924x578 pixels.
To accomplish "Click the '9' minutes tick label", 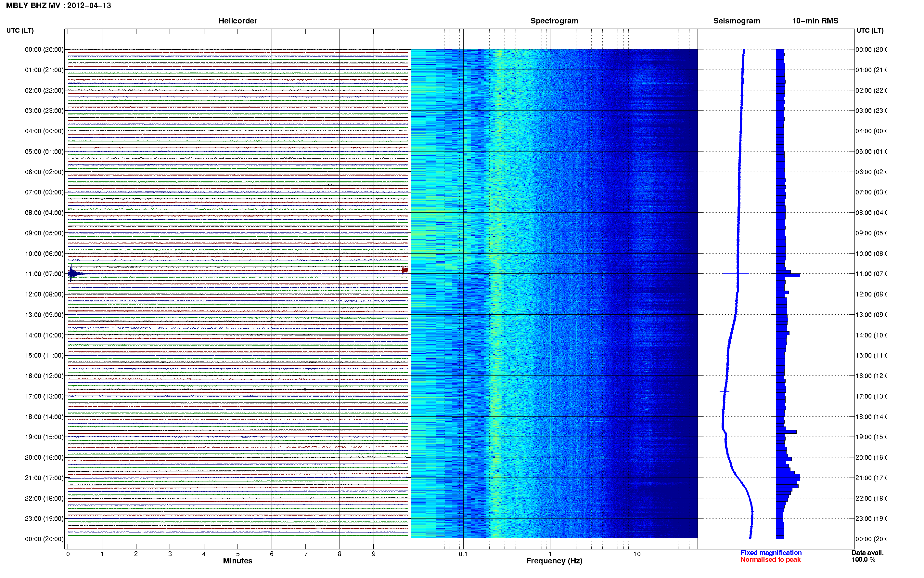I will (374, 554).
